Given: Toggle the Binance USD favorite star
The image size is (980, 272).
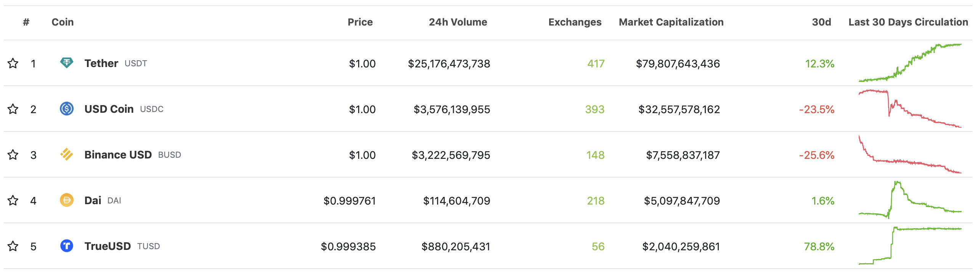Looking at the screenshot, I should coord(13,155).
